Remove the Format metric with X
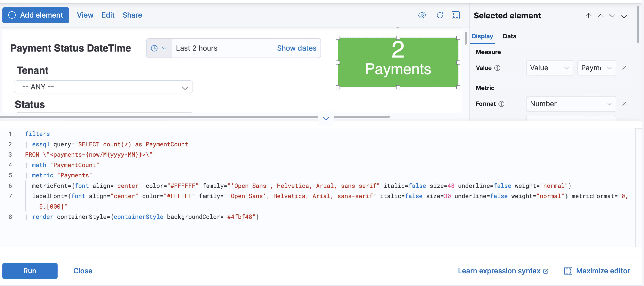 pyautogui.click(x=624, y=104)
